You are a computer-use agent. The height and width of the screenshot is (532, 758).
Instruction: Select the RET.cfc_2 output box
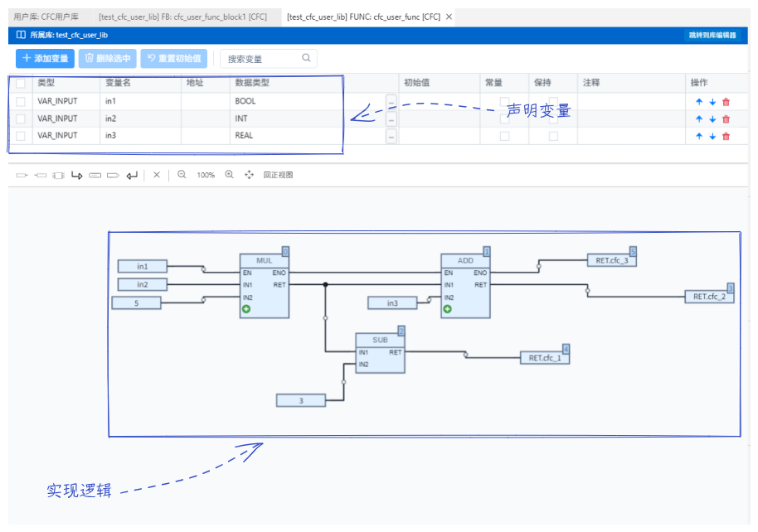click(710, 297)
